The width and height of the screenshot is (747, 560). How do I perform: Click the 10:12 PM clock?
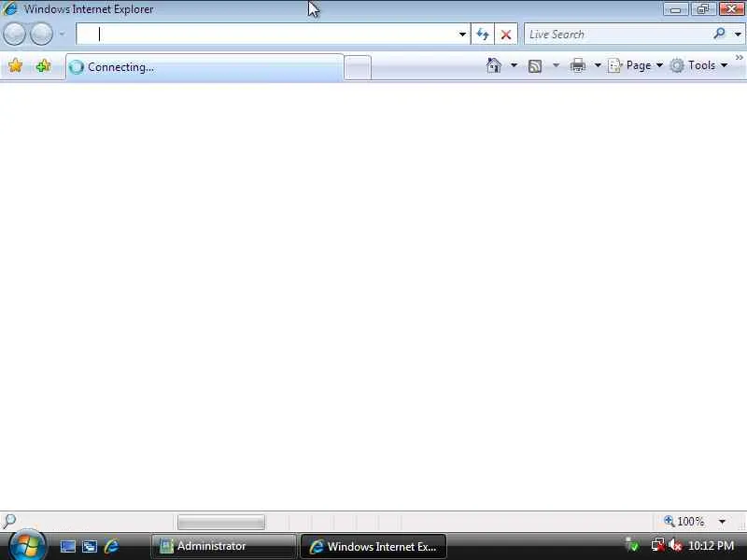(711, 545)
